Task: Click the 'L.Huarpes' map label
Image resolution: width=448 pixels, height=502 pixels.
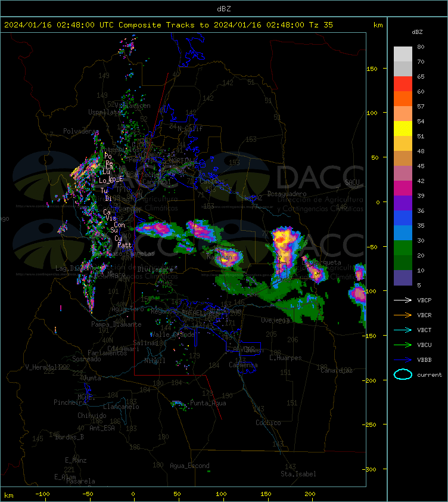Action: 285,358
